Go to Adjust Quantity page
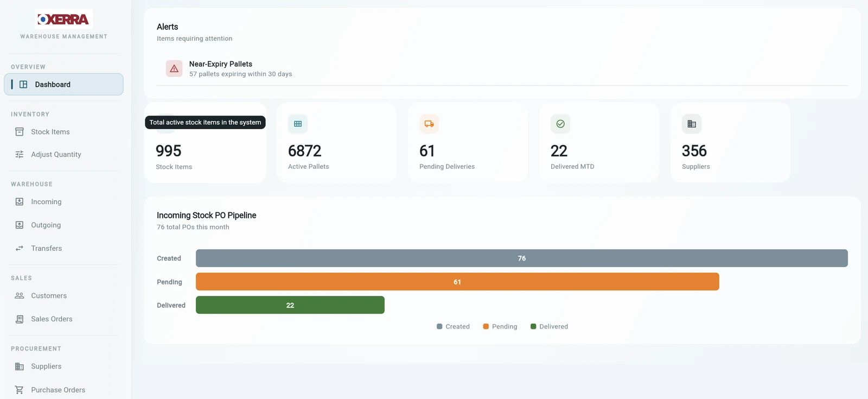 pos(63,154)
